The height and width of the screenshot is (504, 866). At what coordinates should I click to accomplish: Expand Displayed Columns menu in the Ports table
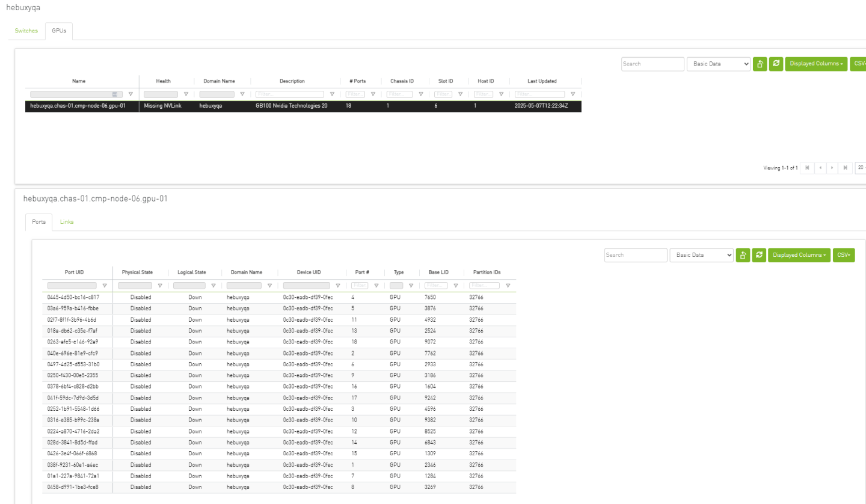799,255
